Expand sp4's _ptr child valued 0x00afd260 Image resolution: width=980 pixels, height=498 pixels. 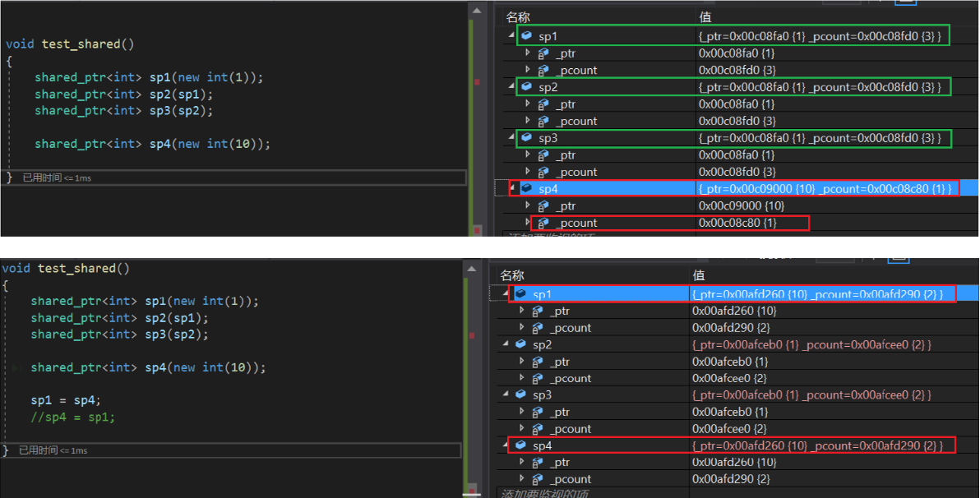coord(522,462)
